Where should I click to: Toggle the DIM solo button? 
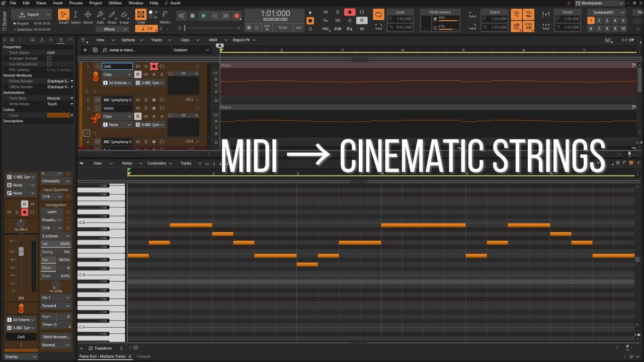tap(338, 29)
